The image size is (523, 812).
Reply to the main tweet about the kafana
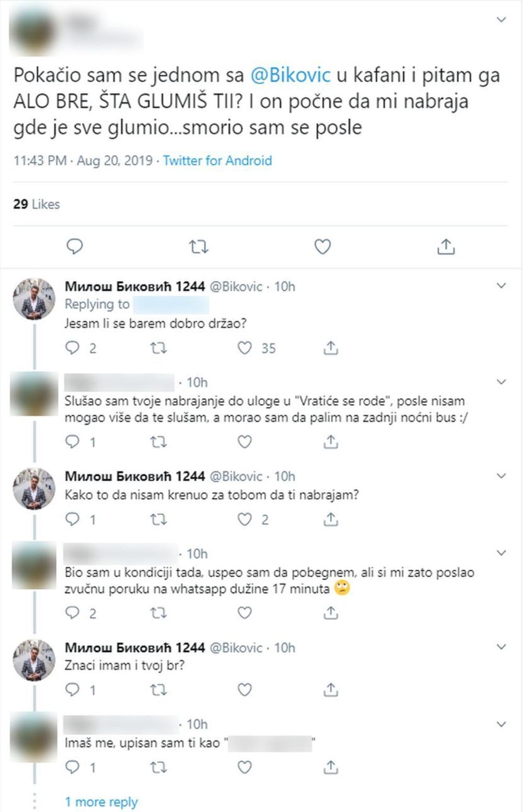75,246
